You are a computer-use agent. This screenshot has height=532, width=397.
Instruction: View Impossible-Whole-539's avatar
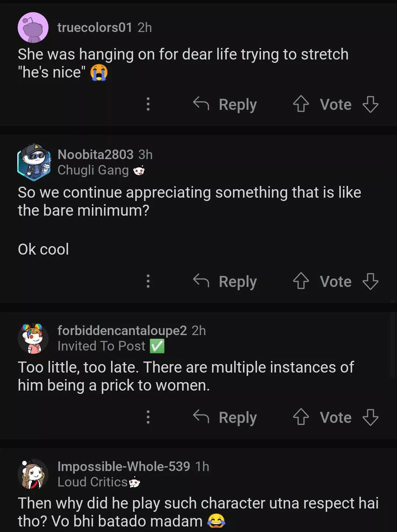[33, 474]
